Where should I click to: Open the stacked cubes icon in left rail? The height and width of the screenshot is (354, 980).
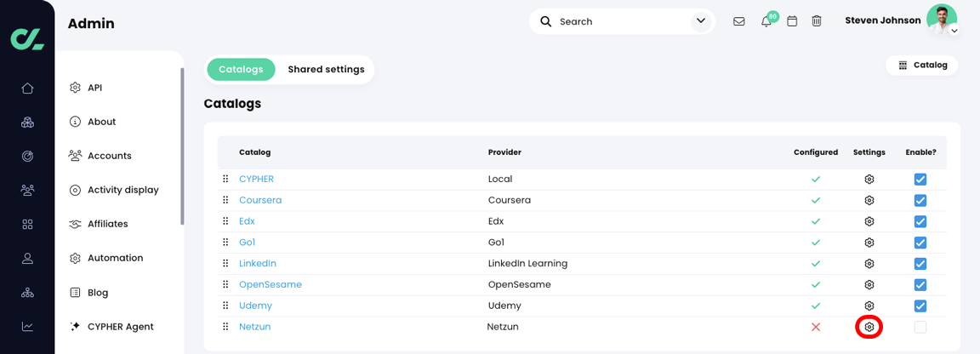[27, 122]
